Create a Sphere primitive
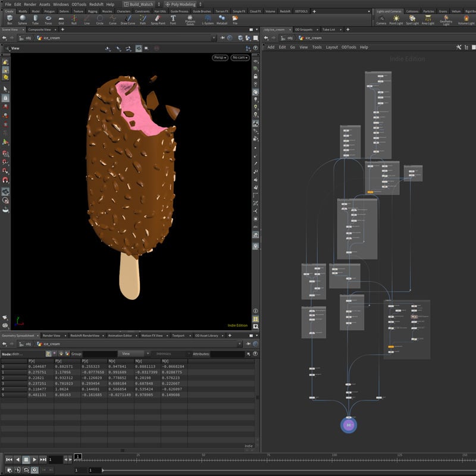The width and height of the screenshot is (476, 476). [x=23, y=20]
